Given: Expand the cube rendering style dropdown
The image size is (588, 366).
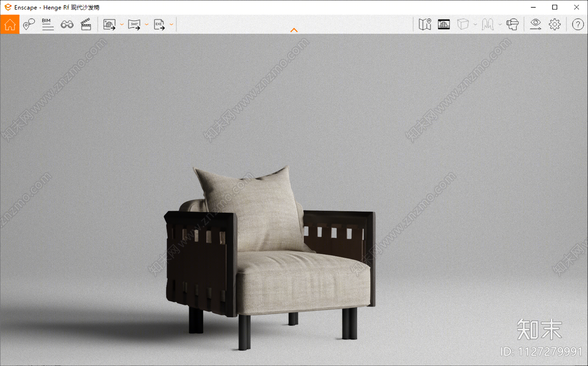Looking at the screenshot, I should [x=475, y=25].
